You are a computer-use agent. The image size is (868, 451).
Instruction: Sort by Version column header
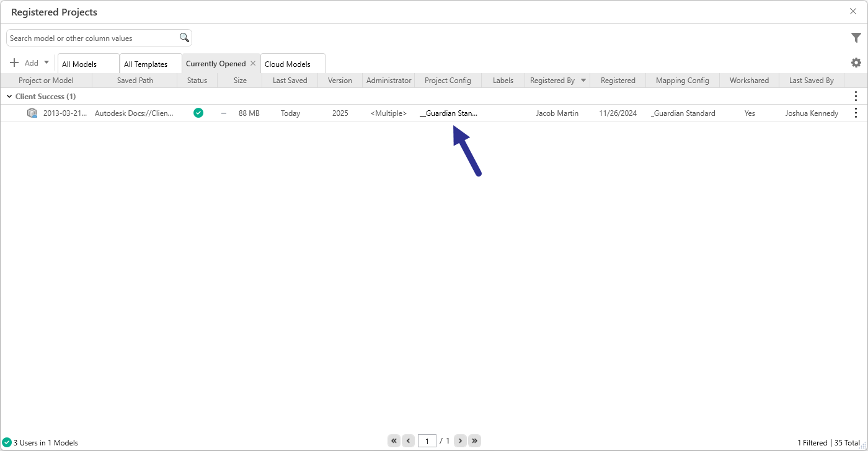[x=340, y=81]
